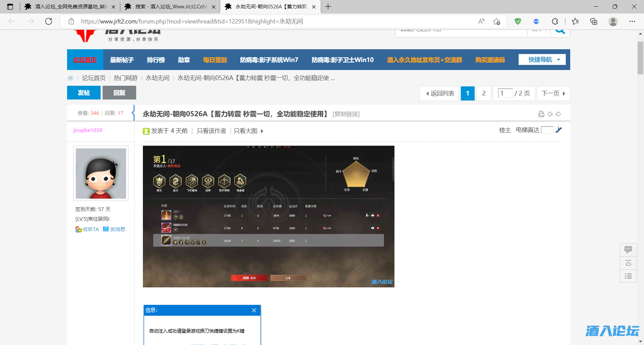Focus 电梯直达 floor input box
This screenshot has height=345, width=644.
(547, 130)
